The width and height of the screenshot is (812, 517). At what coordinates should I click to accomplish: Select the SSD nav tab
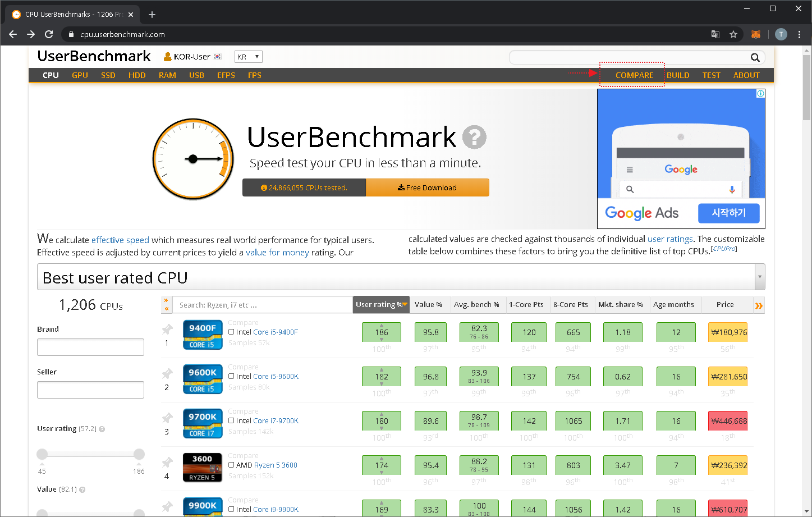[x=108, y=75]
